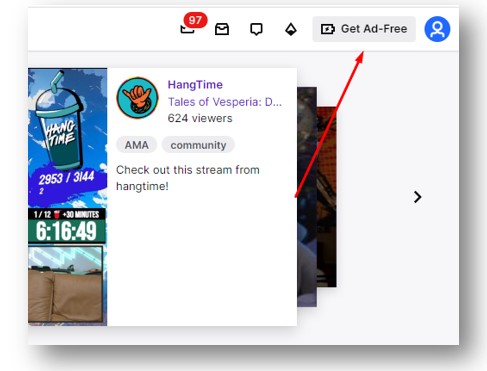
Task: Open the envelope mail icon
Action: tap(222, 29)
